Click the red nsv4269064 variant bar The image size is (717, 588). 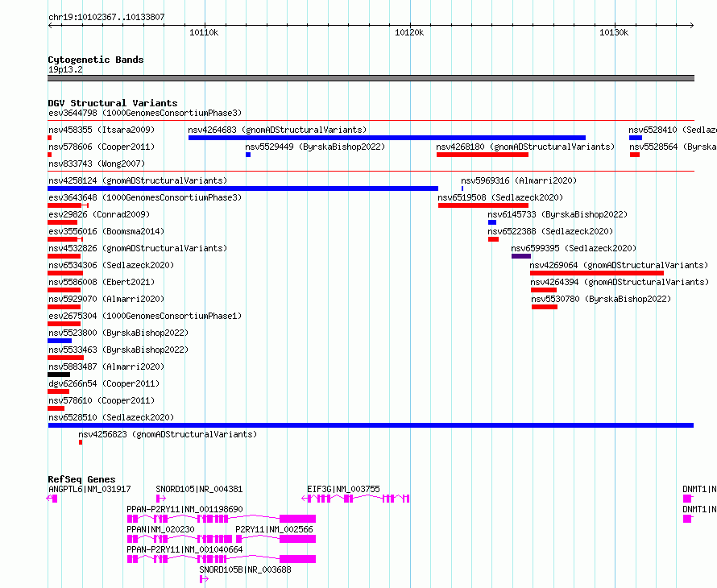597,273
